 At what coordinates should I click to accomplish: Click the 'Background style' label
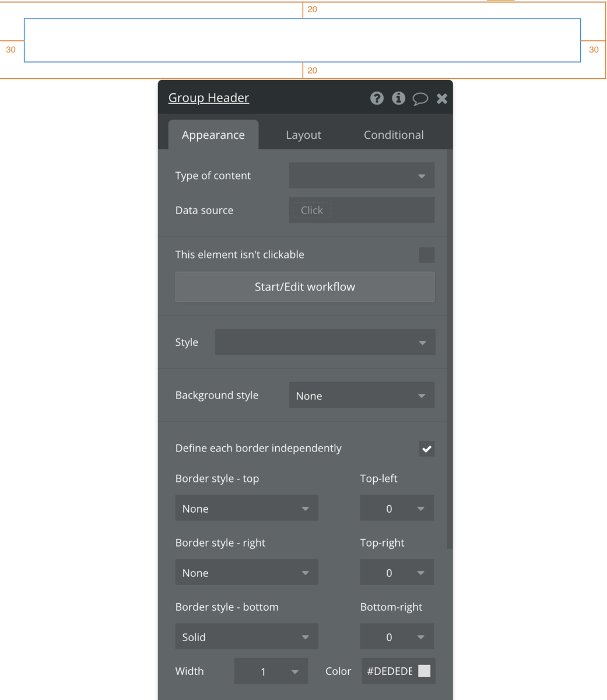coord(217,395)
